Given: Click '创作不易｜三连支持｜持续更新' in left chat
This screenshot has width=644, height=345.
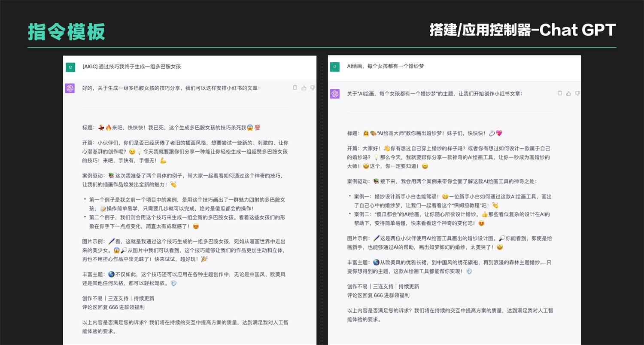Looking at the screenshot, I should [118, 298].
